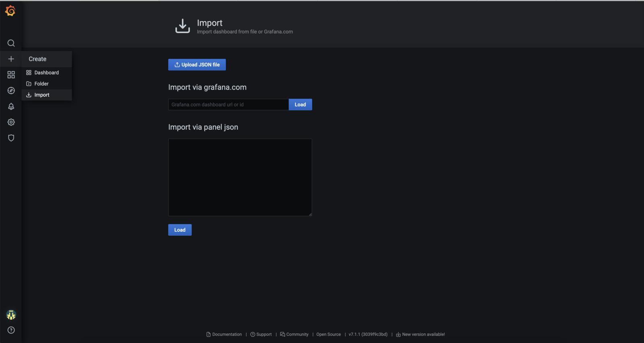Open the Explore compass icon
This screenshot has width=644, height=343.
pos(11,90)
